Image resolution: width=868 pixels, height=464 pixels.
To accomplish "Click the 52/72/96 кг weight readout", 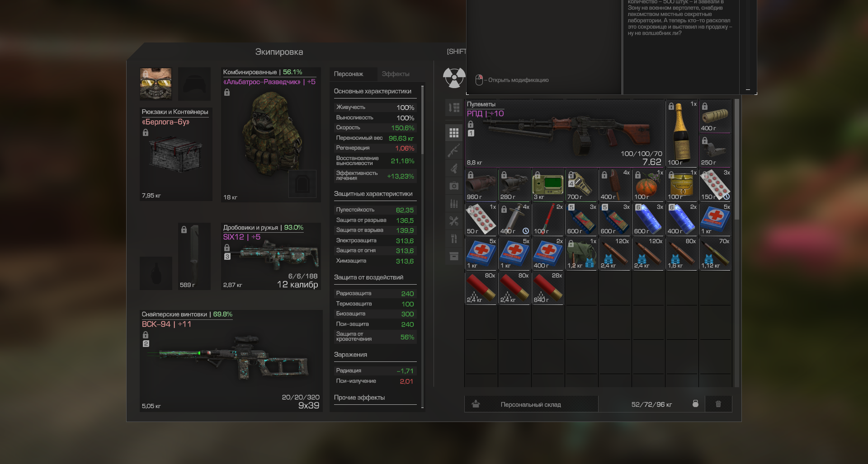I will pos(651,404).
